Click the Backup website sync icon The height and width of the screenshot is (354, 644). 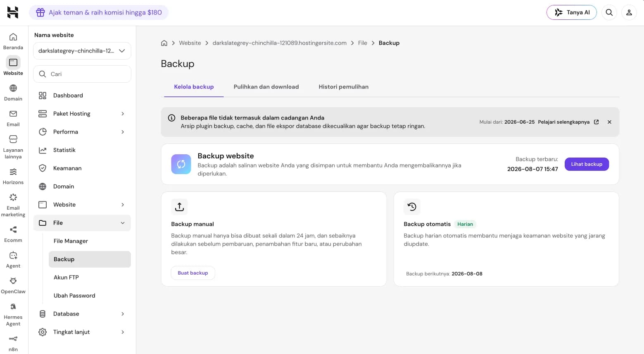point(181,164)
